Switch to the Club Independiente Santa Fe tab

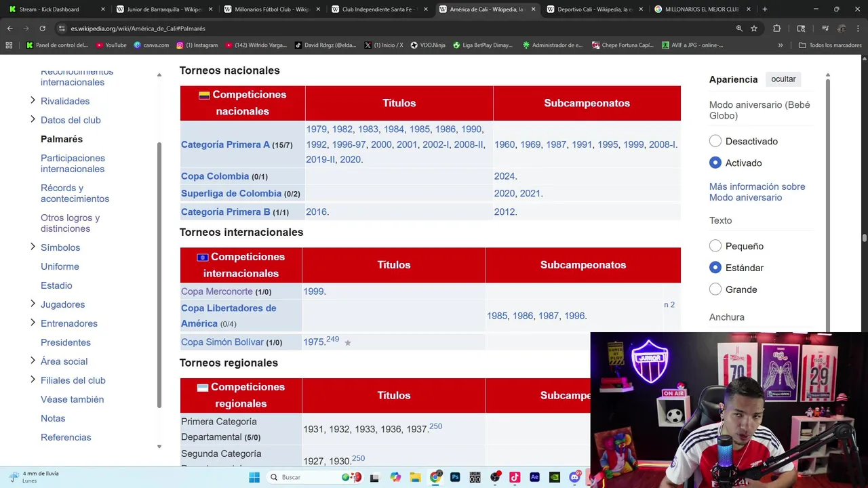click(378, 9)
